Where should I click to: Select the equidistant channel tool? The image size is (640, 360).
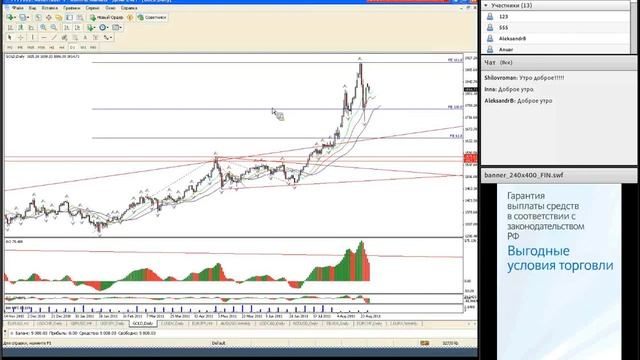[x=64, y=38]
